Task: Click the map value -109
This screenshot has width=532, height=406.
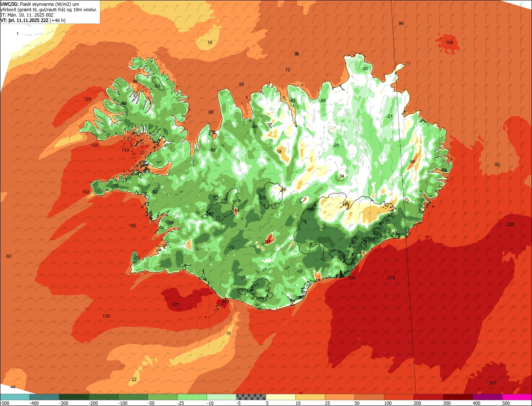Action: tap(262, 198)
